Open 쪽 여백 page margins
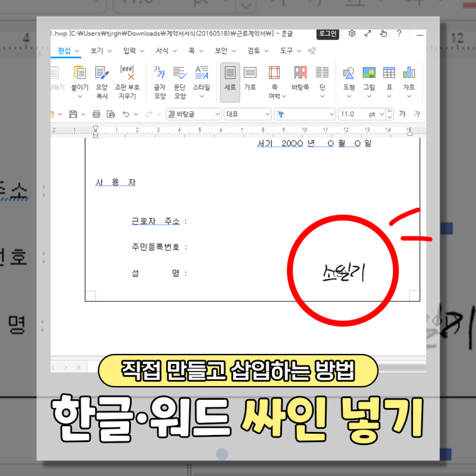476x476 pixels. tap(274, 82)
